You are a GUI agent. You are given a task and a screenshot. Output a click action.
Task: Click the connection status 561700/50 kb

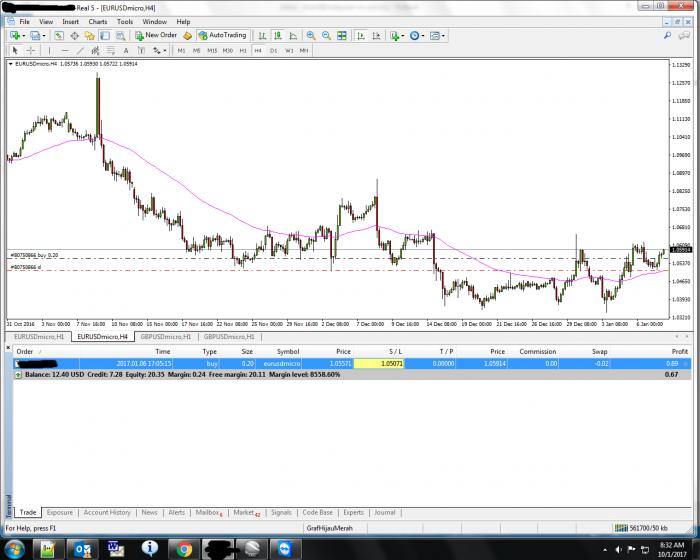[x=642, y=528]
